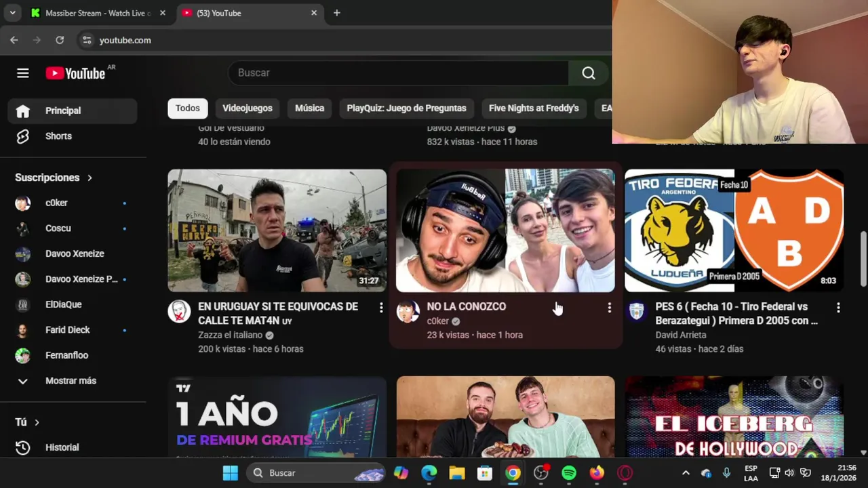Image resolution: width=868 pixels, height=488 pixels.
Task: Open NO LA CONOZCO video thumbnail
Action: tap(506, 230)
